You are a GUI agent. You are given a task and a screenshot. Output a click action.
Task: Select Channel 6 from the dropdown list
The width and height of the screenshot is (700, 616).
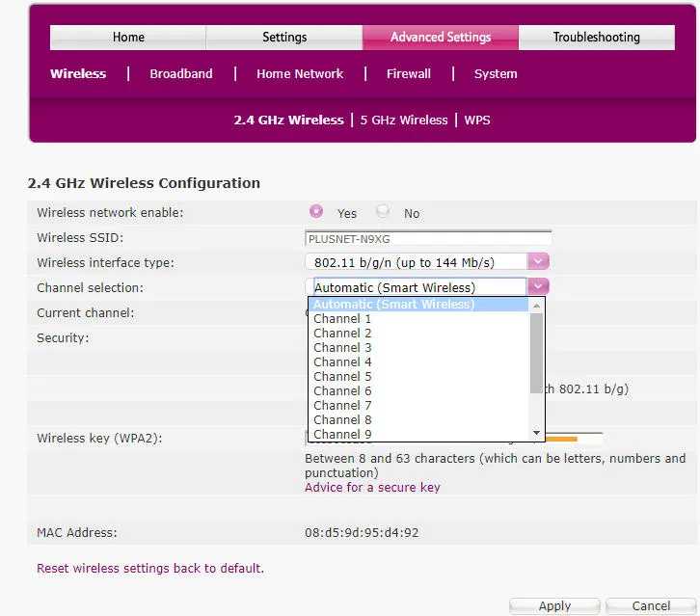pos(342,391)
